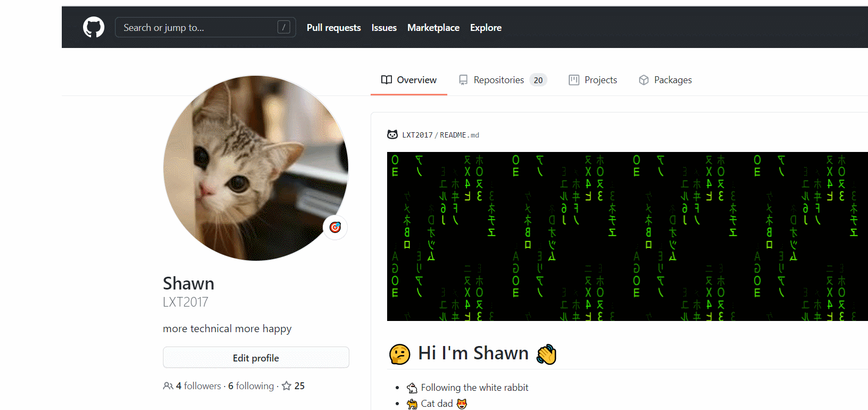The height and width of the screenshot is (410, 868).
Task: Open the LXT2017 repository link
Action: (x=417, y=135)
